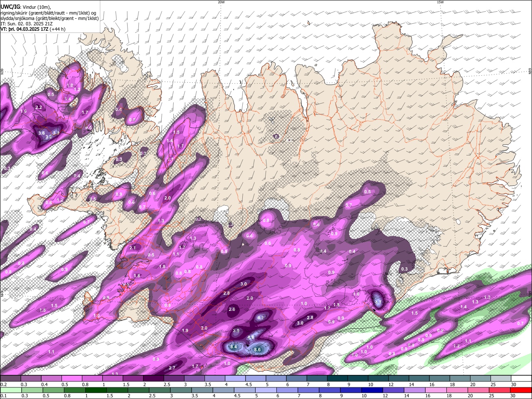Select the 3.6 snowfall value on the map
The image size is (532, 399).
click(42, 133)
